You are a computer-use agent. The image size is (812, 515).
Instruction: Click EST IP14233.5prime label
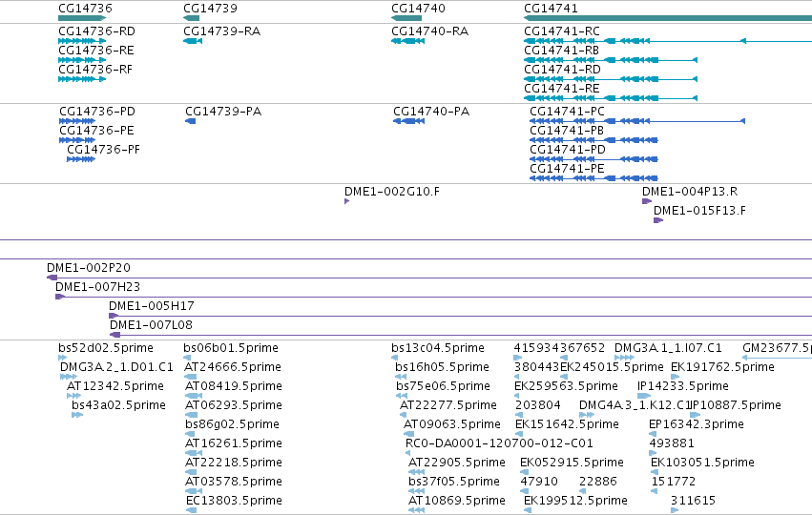pos(682,386)
